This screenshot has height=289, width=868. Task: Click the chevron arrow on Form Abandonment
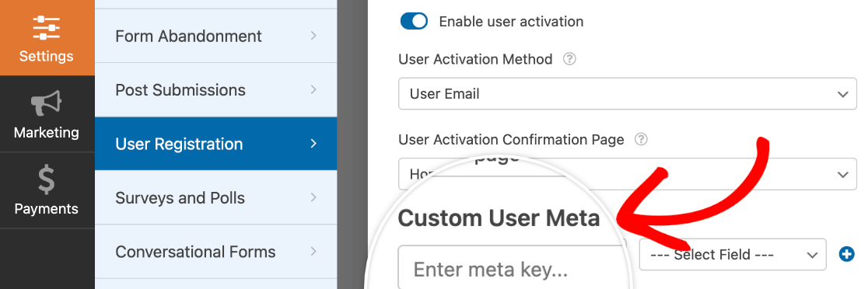pyautogui.click(x=313, y=36)
